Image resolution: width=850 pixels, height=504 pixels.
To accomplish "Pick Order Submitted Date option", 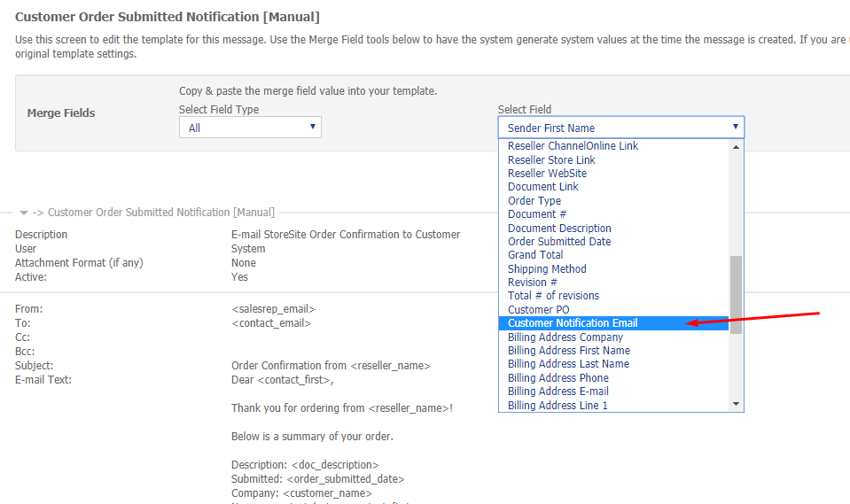I will pos(559,242).
